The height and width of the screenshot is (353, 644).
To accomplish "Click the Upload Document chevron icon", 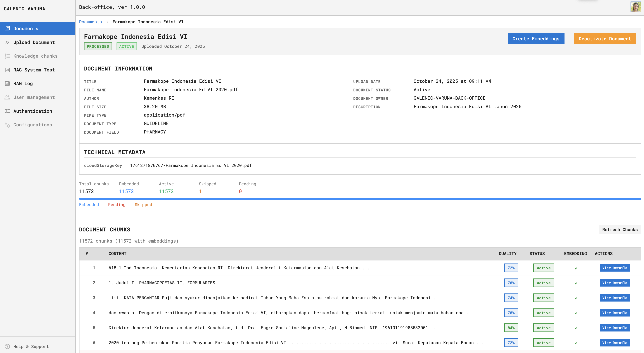I will point(7,42).
